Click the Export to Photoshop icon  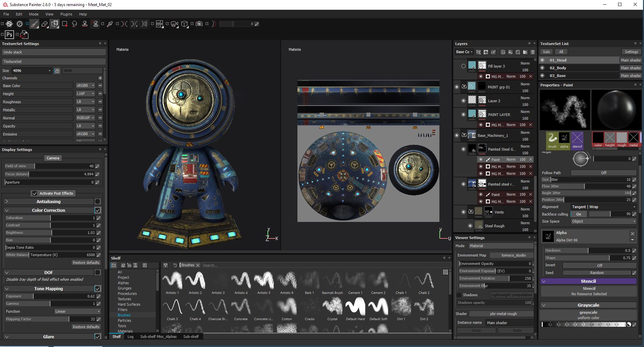pyautogui.click(x=9, y=34)
